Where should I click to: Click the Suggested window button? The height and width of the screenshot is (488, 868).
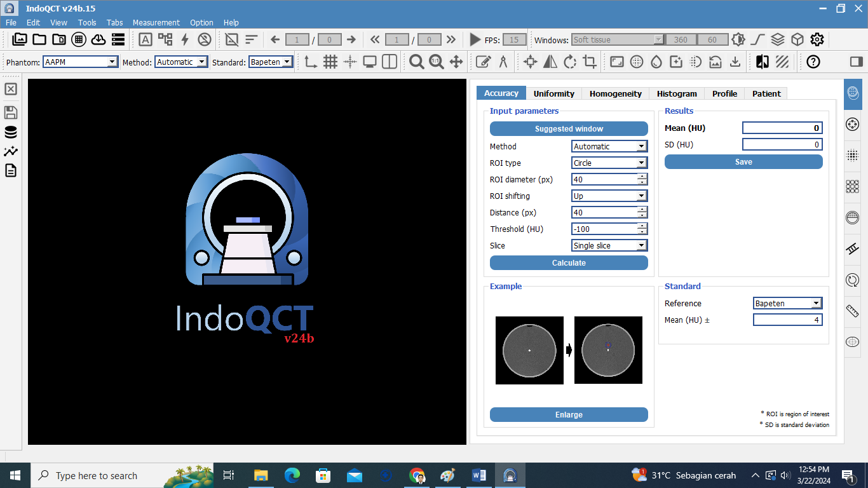[569, 128]
